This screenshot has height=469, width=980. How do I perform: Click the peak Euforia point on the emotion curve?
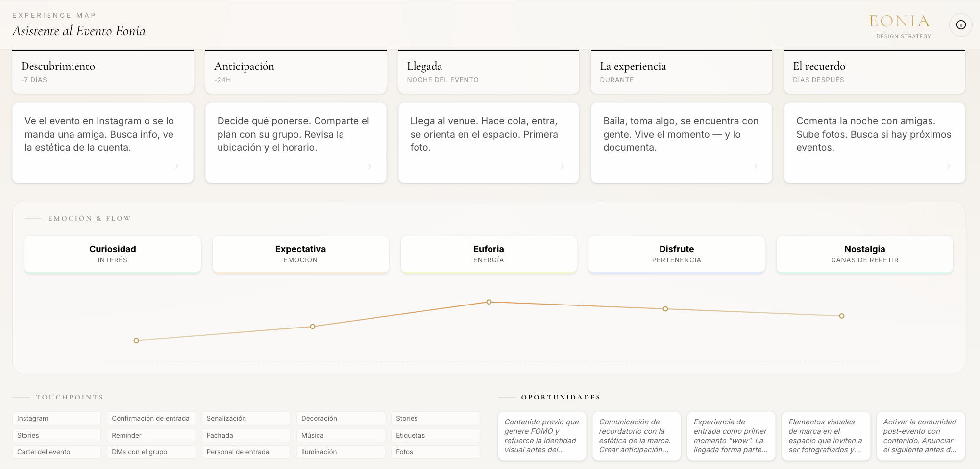(x=489, y=302)
